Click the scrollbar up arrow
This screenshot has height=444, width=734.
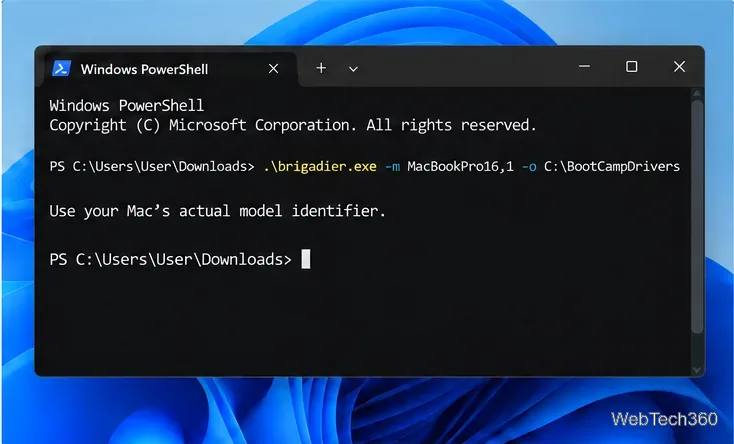[697, 93]
